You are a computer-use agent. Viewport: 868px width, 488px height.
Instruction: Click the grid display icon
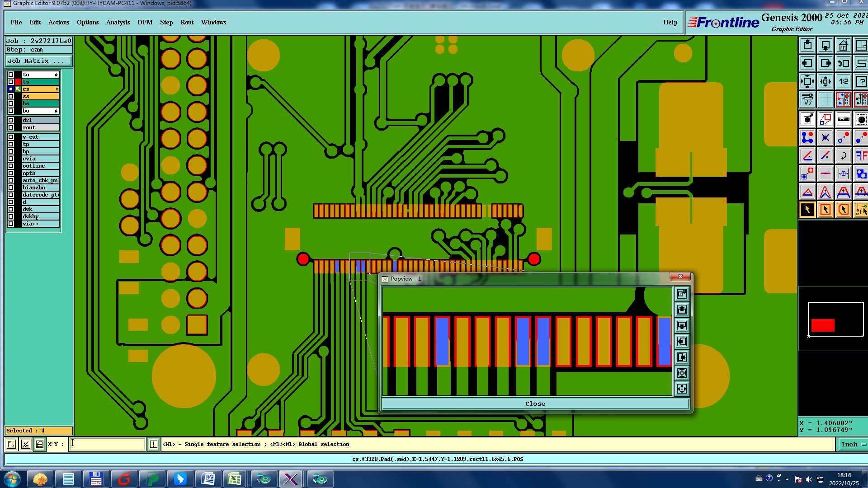[825, 99]
